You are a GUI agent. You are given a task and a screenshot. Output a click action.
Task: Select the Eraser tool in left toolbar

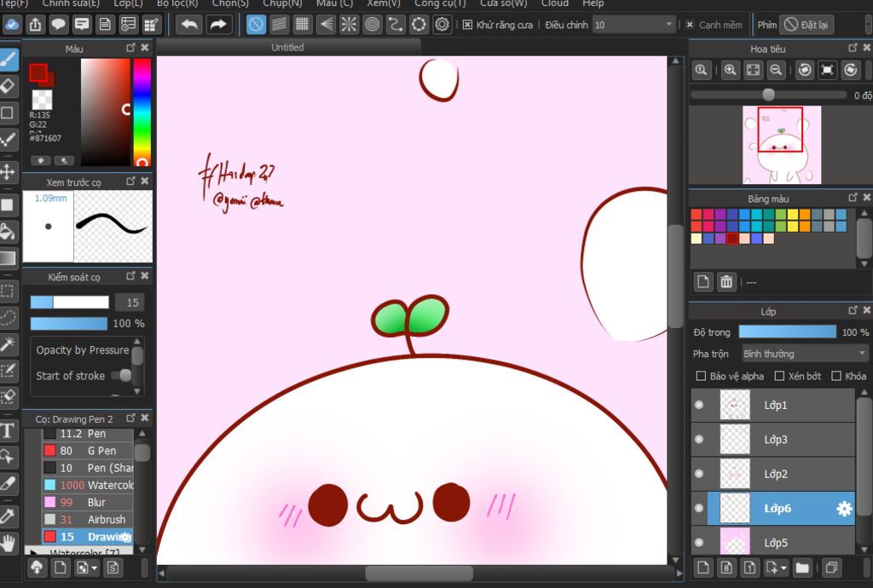9,85
